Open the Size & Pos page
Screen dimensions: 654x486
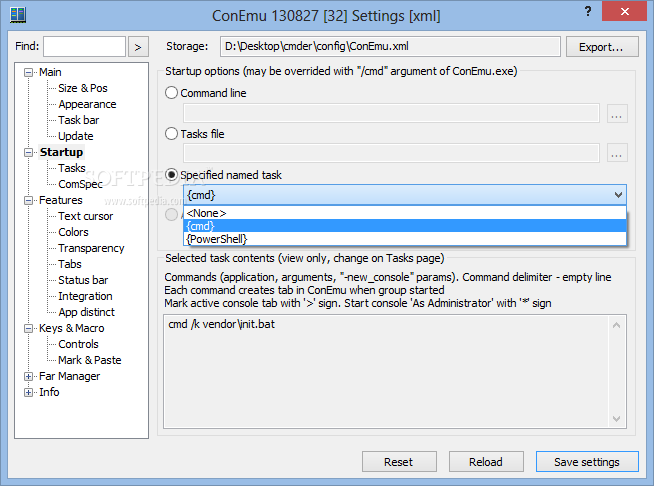pos(83,88)
